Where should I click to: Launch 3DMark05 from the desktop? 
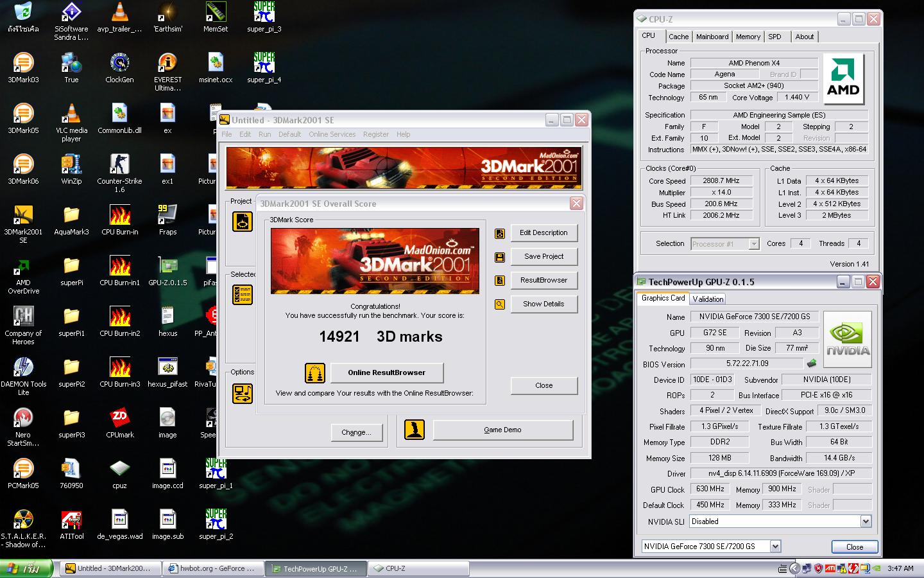coord(23,118)
